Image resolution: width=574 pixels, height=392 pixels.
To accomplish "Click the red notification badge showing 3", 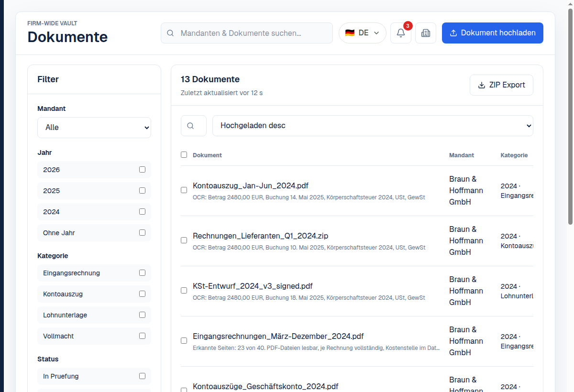I will coord(408,25).
